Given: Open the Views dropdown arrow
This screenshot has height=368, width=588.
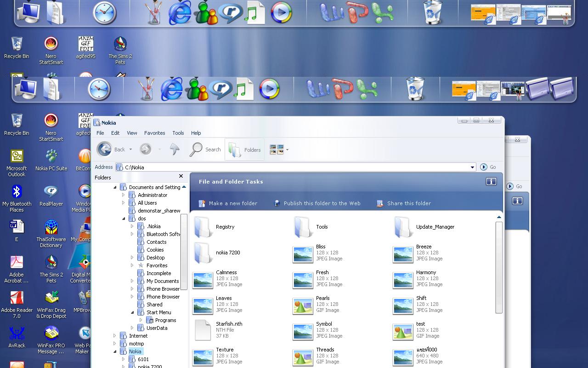Looking at the screenshot, I should point(287,149).
